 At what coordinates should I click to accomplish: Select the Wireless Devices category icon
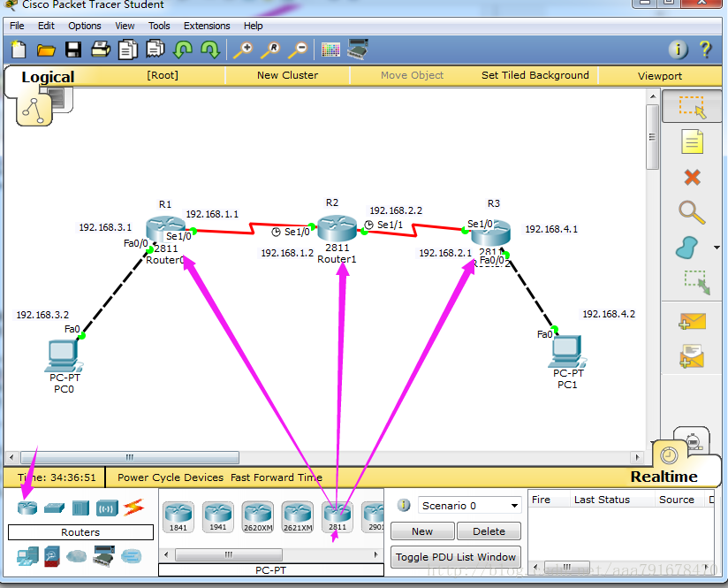point(107,508)
